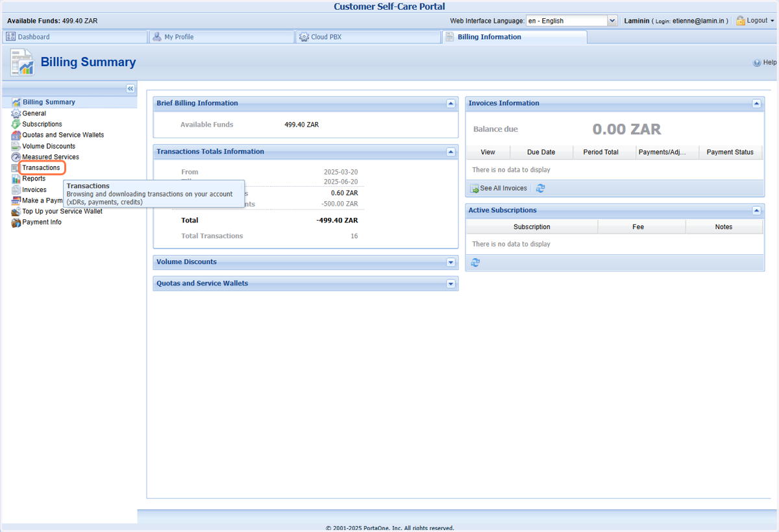This screenshot has width=779, height=532.
Task: Click the Volume Discounts icon in sidebar
Action: tap(16, 146)
